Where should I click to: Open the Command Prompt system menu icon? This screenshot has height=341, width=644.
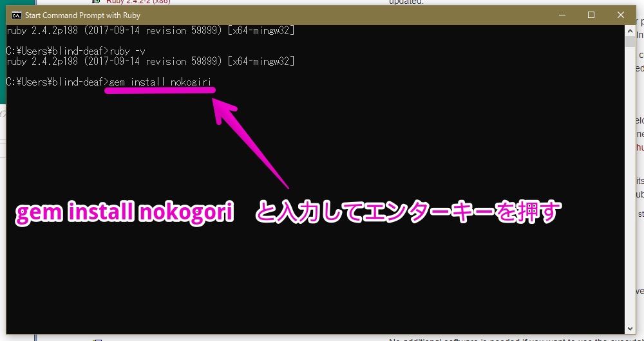[17, 15]
